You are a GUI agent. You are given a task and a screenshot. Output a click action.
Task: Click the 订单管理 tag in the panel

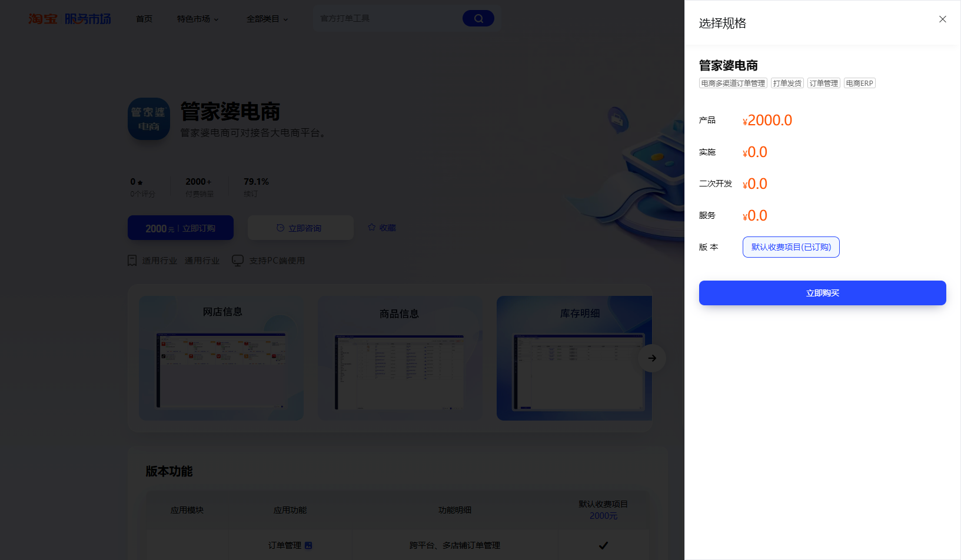tap(824, 84)
